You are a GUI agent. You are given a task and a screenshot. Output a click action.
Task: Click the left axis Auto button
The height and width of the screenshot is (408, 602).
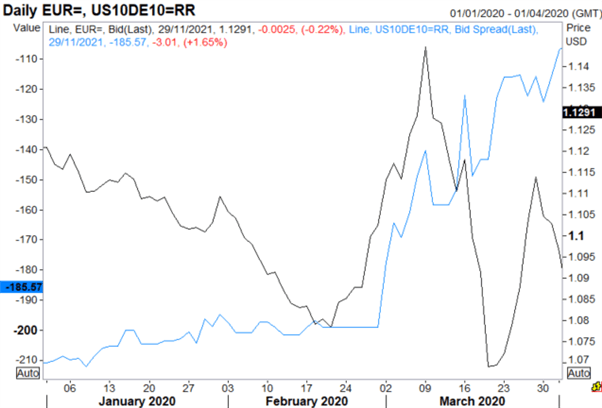[x=28, y=373]
